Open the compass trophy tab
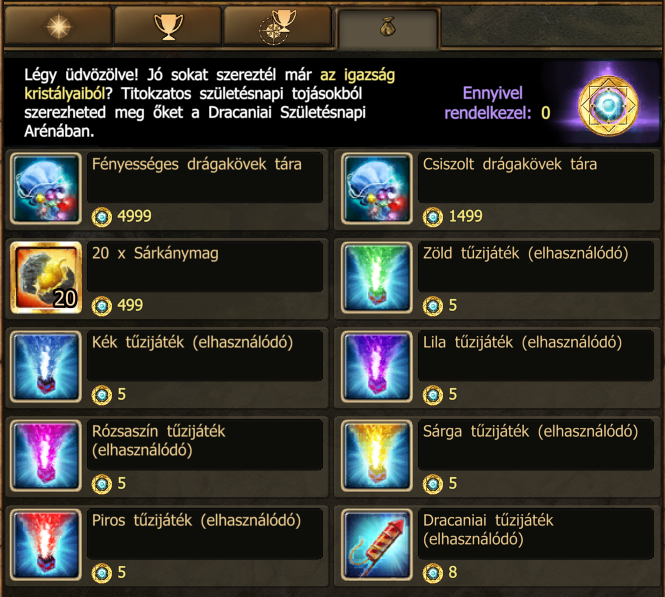665x597 pixels. tap(277, 26)
